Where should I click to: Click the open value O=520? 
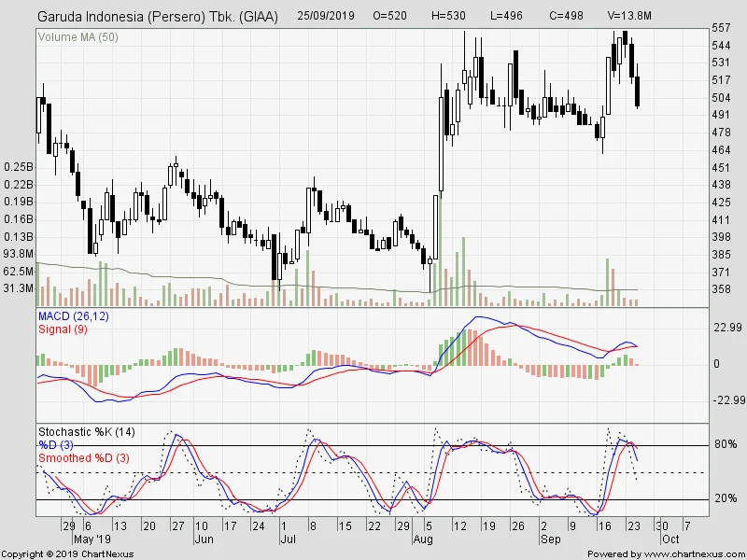(389, 16)
